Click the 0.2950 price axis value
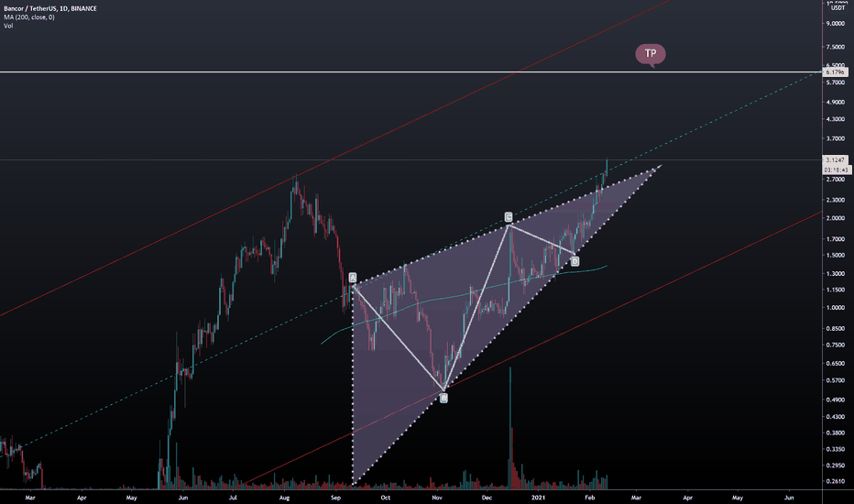The width and height of the screenshot is (854, 504). tap(835, 466)
